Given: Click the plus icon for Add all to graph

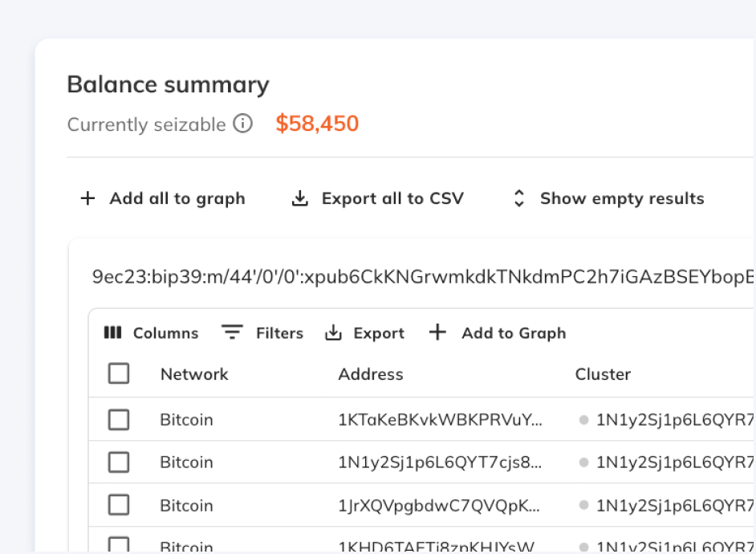Looking at the screenshot, I should (x=88, y=198).
